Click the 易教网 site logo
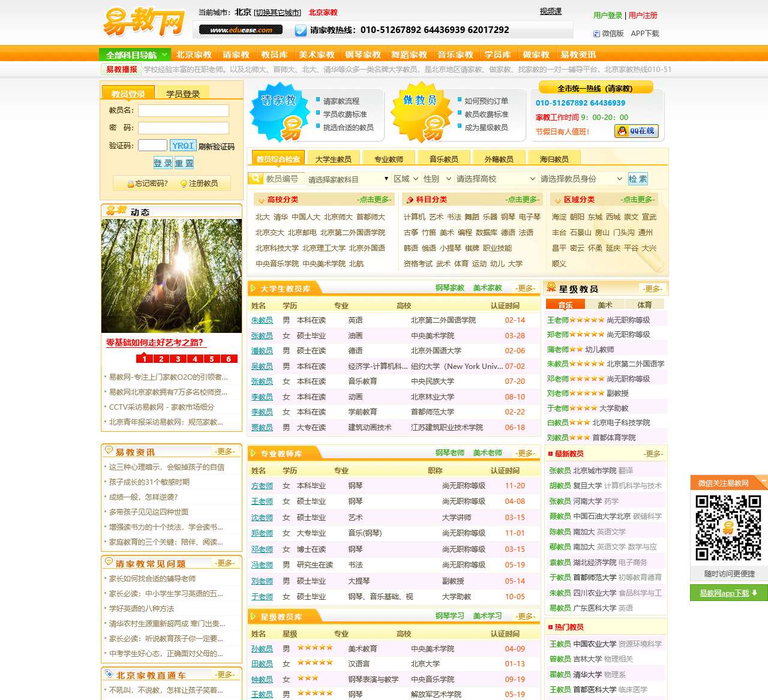Screen dimensions: 768x700 142,22
